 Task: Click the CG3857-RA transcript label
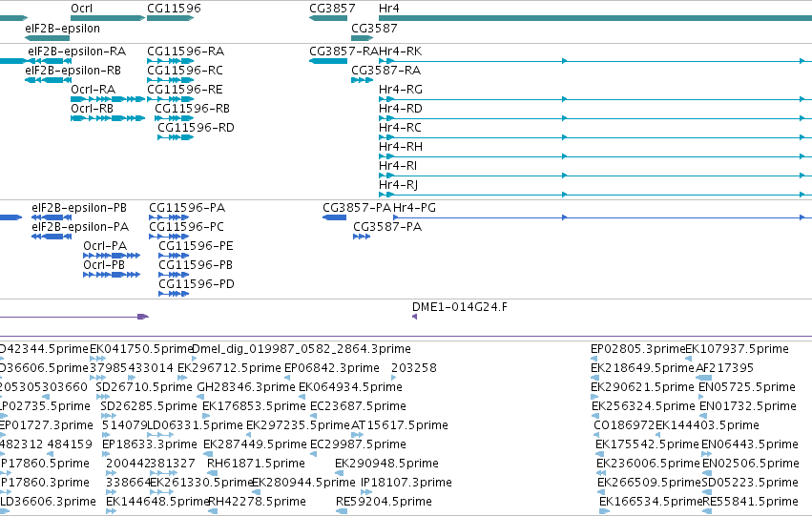click(344, 52)
